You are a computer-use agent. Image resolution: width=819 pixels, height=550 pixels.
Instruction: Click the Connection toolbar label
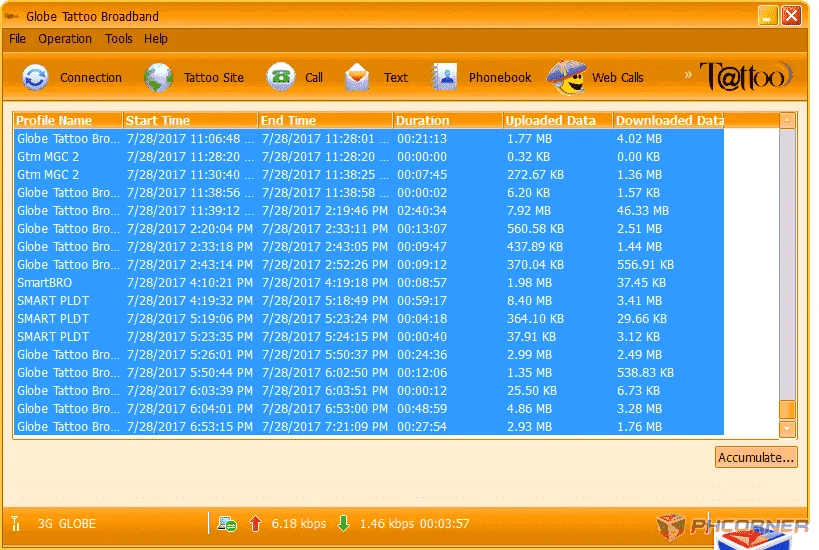[90, 77]
